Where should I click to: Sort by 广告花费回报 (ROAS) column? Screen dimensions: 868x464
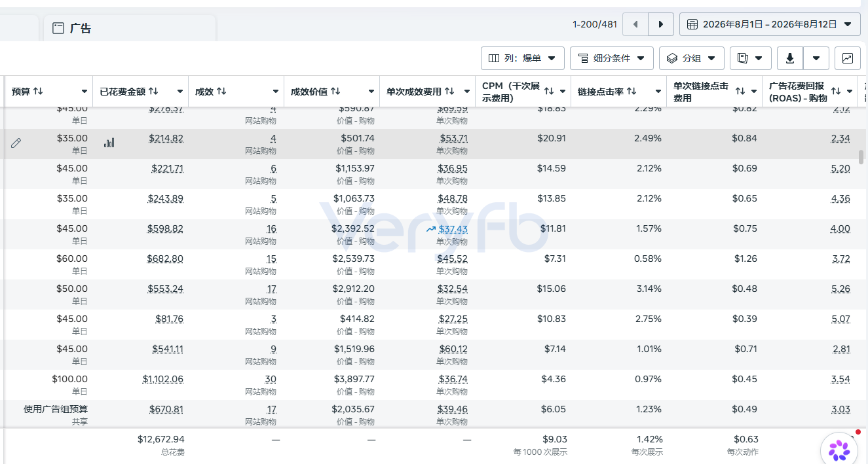point(836,91)
